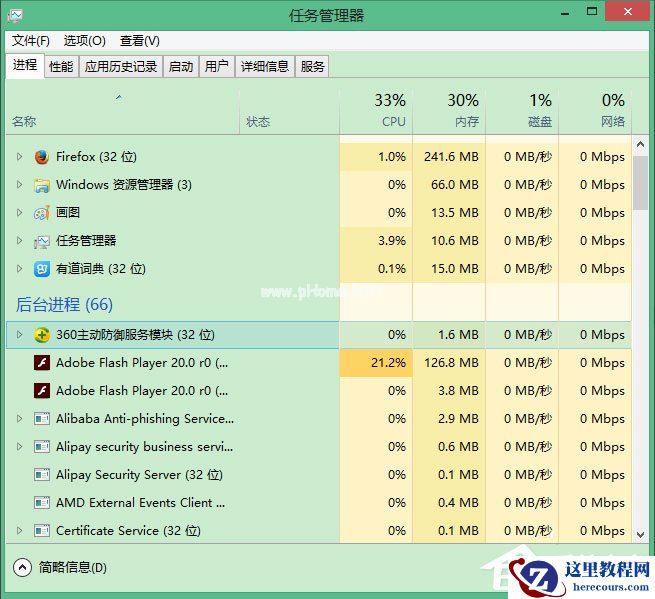Viewport: 655px width, 599px height.
Task: Expand the 任务管理器 process group
Action: 19,241
